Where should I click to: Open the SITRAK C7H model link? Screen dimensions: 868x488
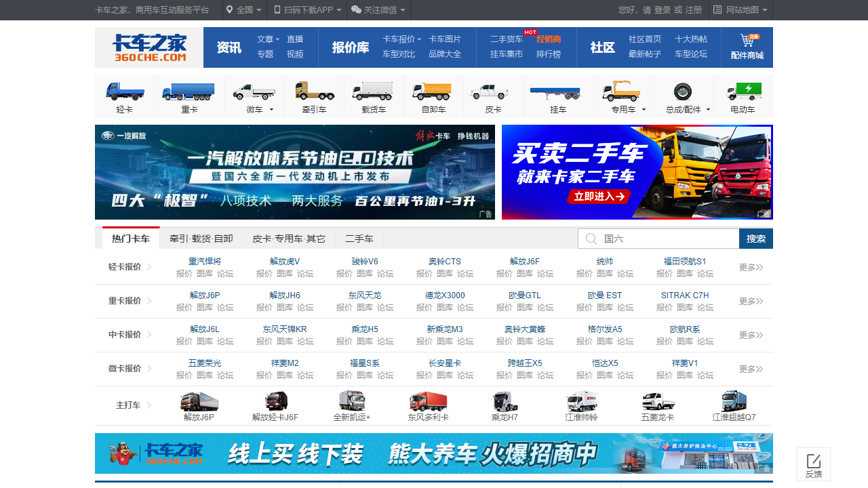(x=685, y=296)
